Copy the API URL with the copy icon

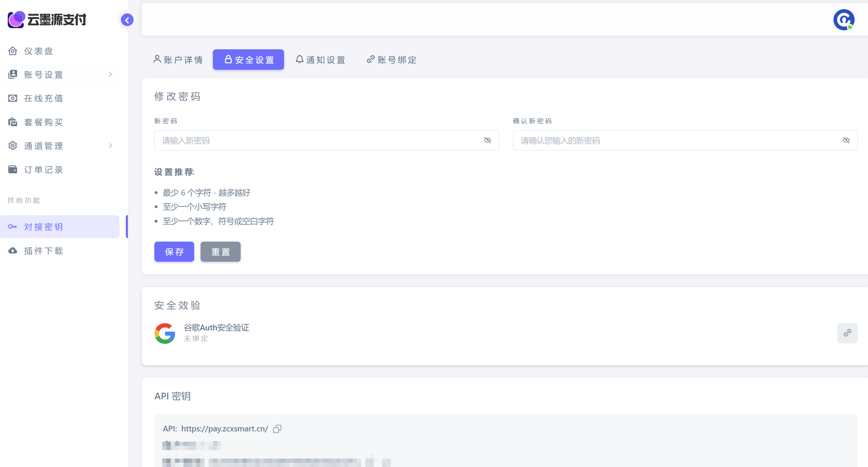pyautogui.click(x=277, y=429)
